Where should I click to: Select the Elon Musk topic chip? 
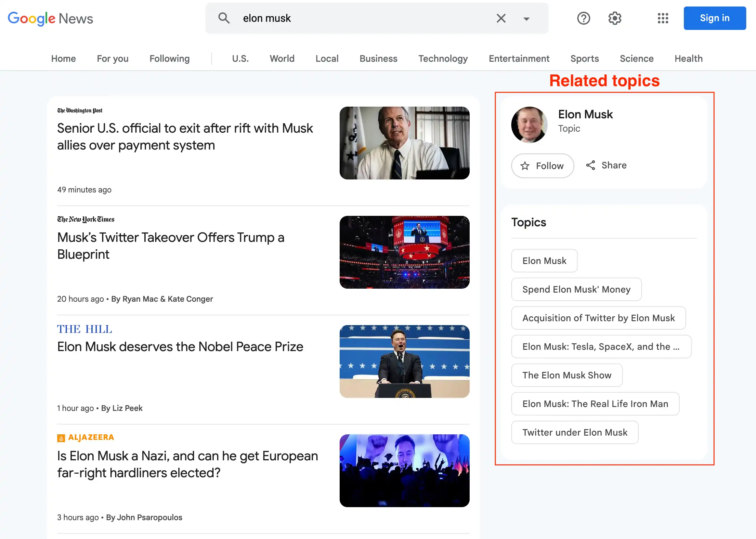pos(544,261)
